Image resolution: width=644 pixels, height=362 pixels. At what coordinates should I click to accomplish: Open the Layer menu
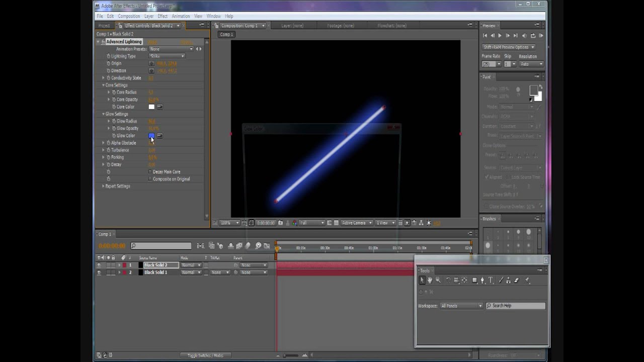(x=149, y=16)
